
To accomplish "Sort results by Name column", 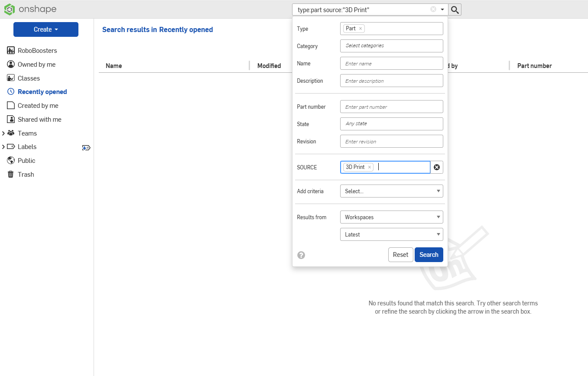I will [x=114, y=66].
